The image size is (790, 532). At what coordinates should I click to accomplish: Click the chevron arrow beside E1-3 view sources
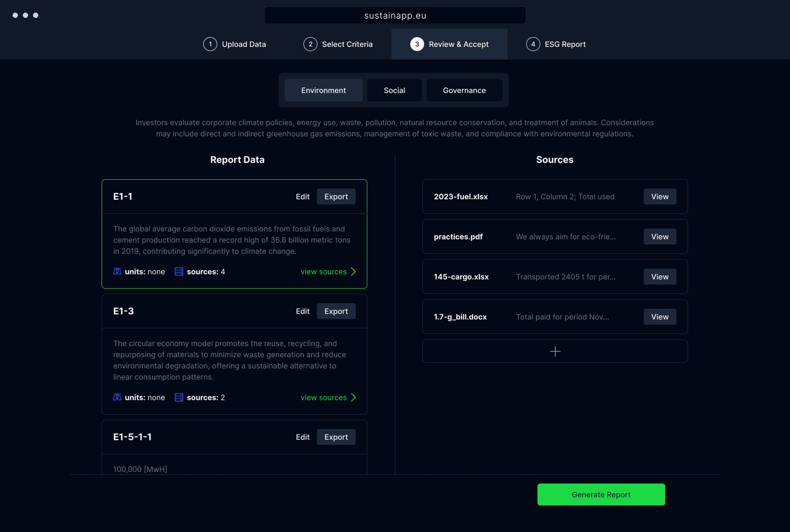353,397
